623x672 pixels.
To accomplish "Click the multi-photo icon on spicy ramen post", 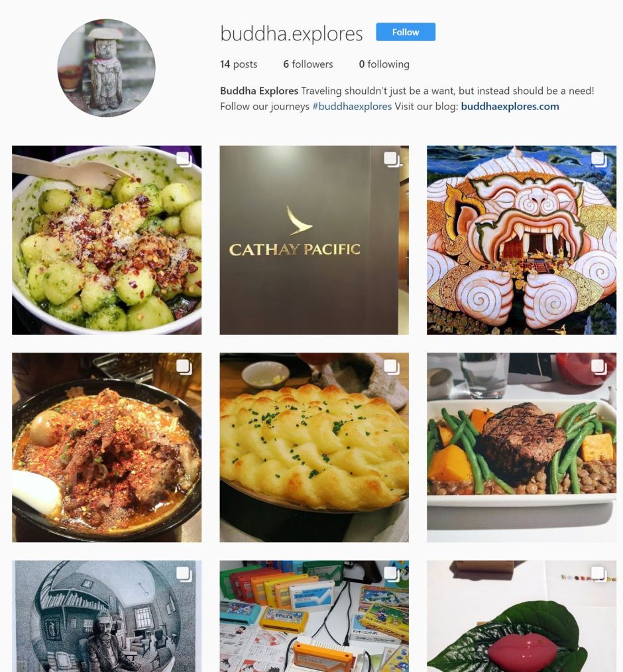I will pyautogui.click(x=184, y=367).
